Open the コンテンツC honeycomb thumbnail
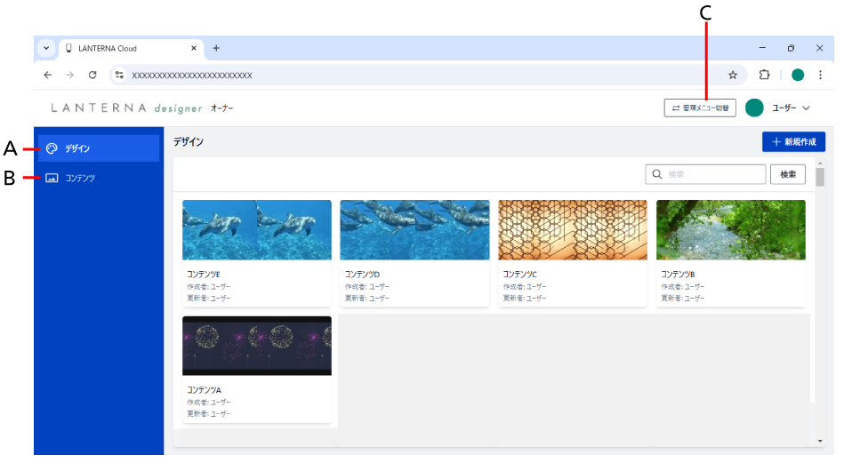The width and height of the screenshot is (868, 471). click(x=573, y=230)
